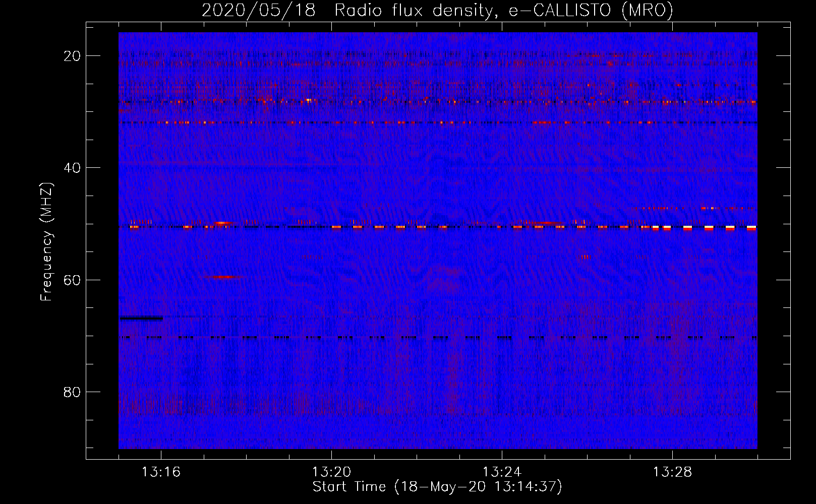Select the 13:20 time tick label
The height and width of the screenshot is (504, 816).
331,472
